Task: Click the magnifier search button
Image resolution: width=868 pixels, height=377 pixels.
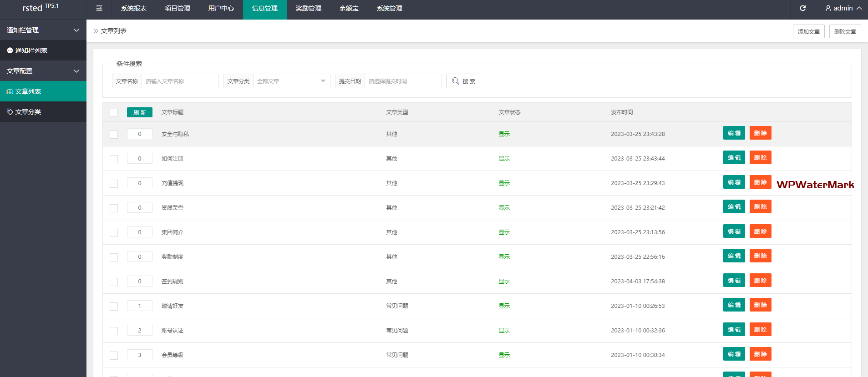Action: (463, 81)
